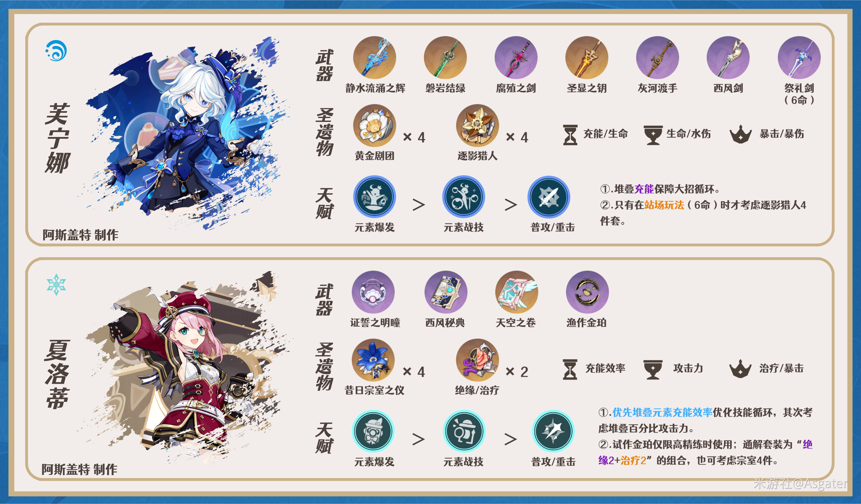Select the 天空之卷 catalyst icon

tap(517, 292)
